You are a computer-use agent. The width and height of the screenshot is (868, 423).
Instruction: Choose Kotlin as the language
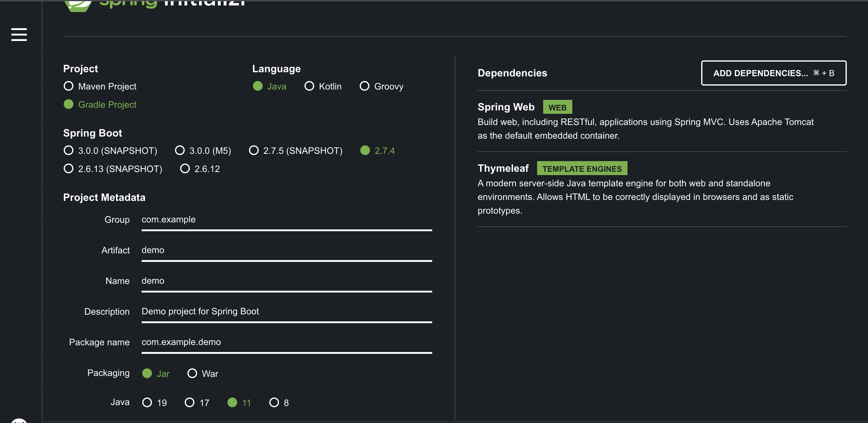click(323, 86)
